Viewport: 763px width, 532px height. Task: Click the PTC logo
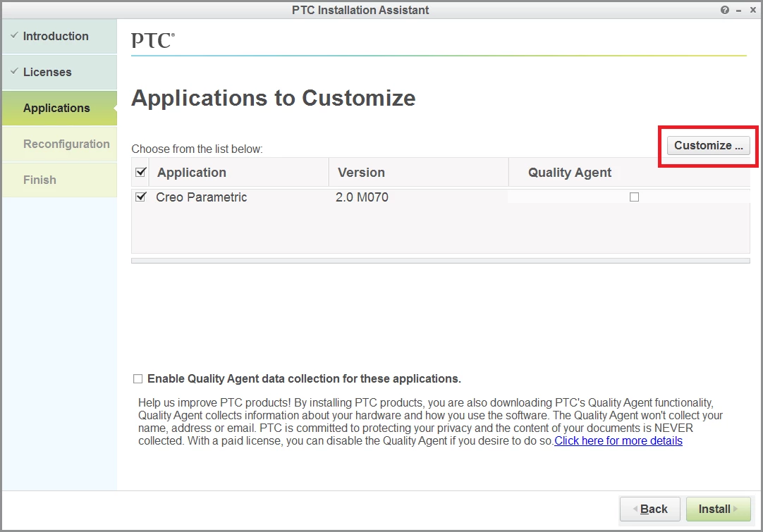click(153, 40)
